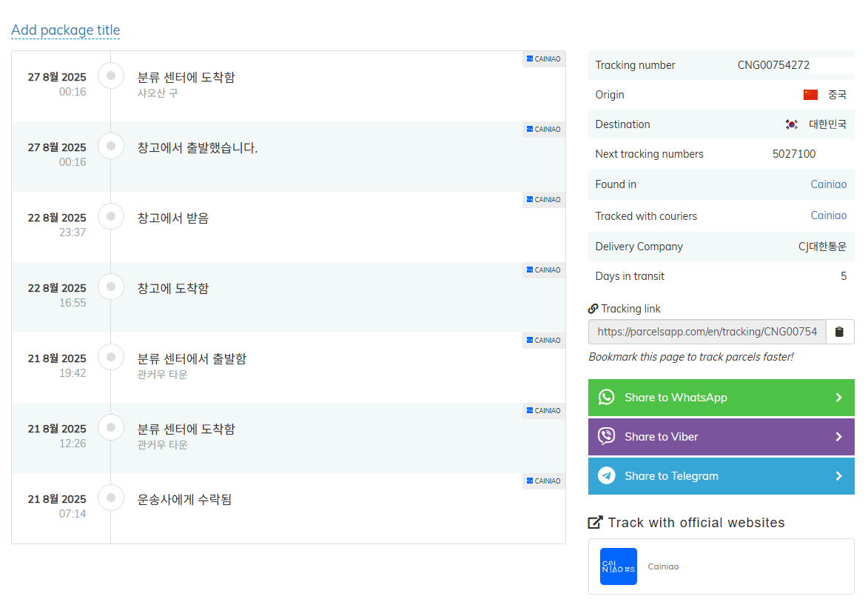Click the CAINIAO badge on the 창고에서 출발했습니다 event

click(x=544, y=129)
